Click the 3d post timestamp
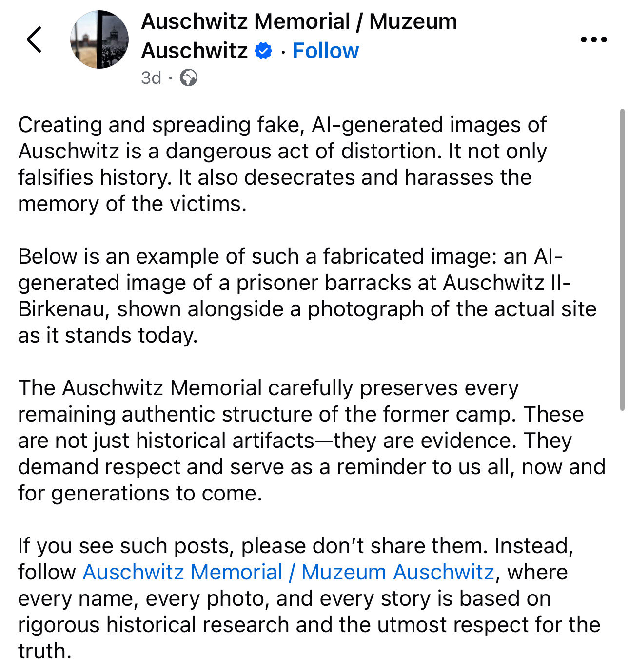Viewport: 629px width, 672px height. tap(151, 77)
